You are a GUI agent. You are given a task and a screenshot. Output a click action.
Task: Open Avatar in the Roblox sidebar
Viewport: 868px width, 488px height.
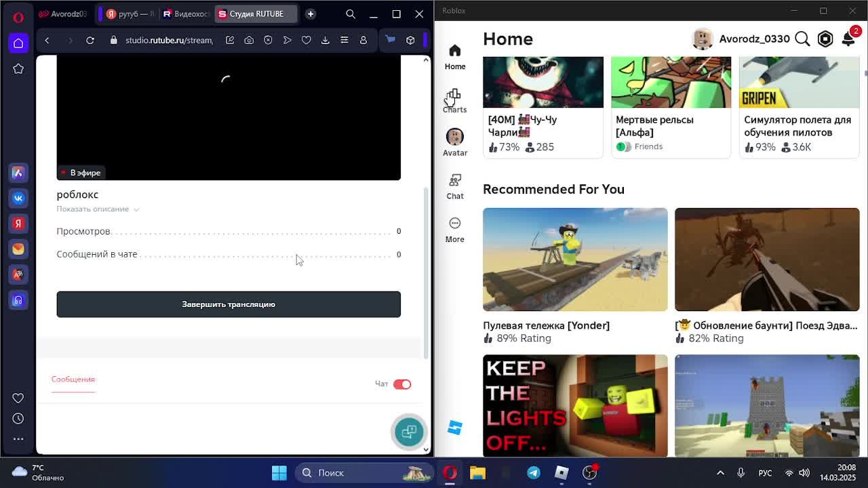[x=455, y=143]
